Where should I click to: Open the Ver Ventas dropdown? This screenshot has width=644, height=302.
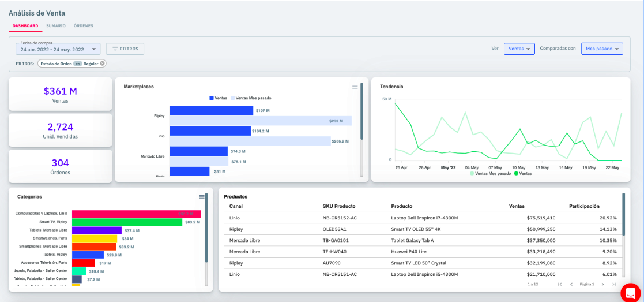(519, 49)
